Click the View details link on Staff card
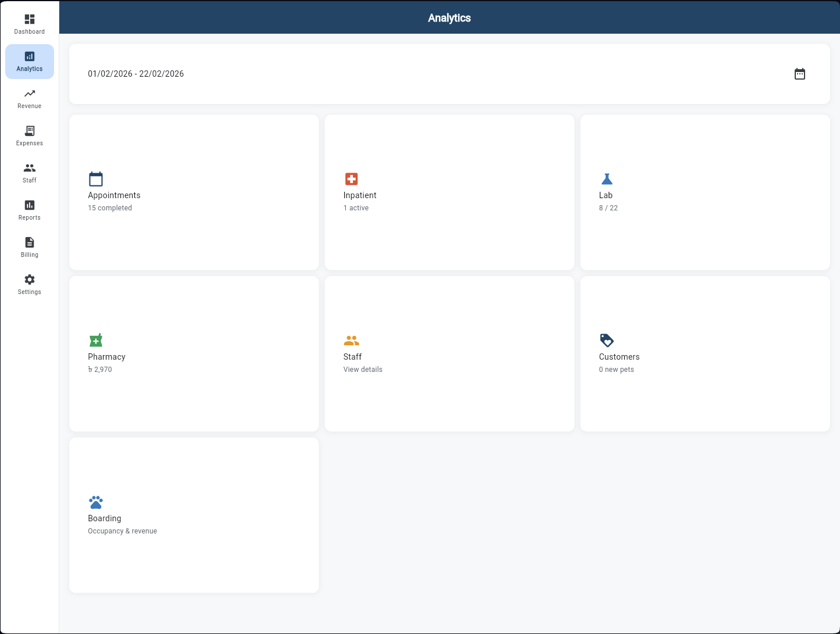840x634 pixels. 362,369
